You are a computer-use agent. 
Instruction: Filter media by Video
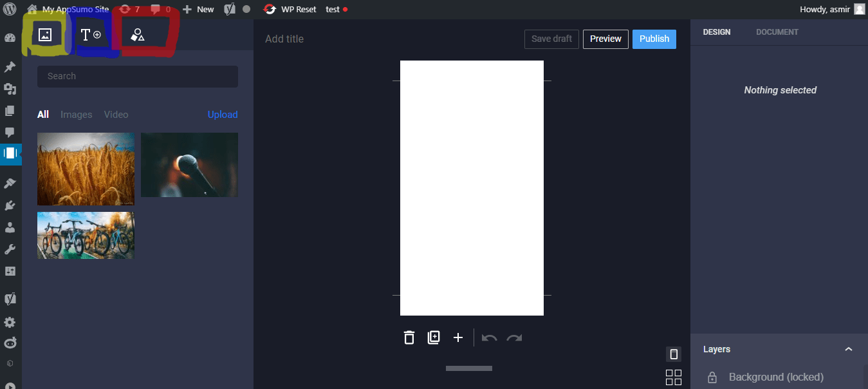click(x=116, y=115)
